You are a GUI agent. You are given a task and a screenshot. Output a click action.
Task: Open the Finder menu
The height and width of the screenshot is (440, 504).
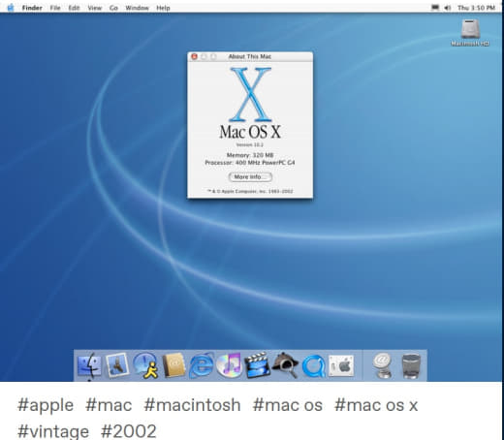point(32,8)
